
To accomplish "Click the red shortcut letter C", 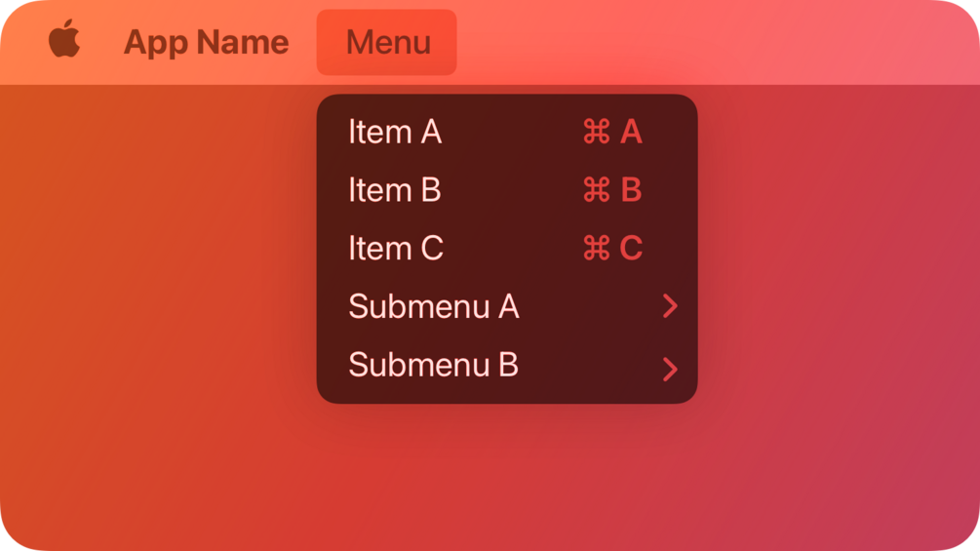I will [x=631, y=249].
